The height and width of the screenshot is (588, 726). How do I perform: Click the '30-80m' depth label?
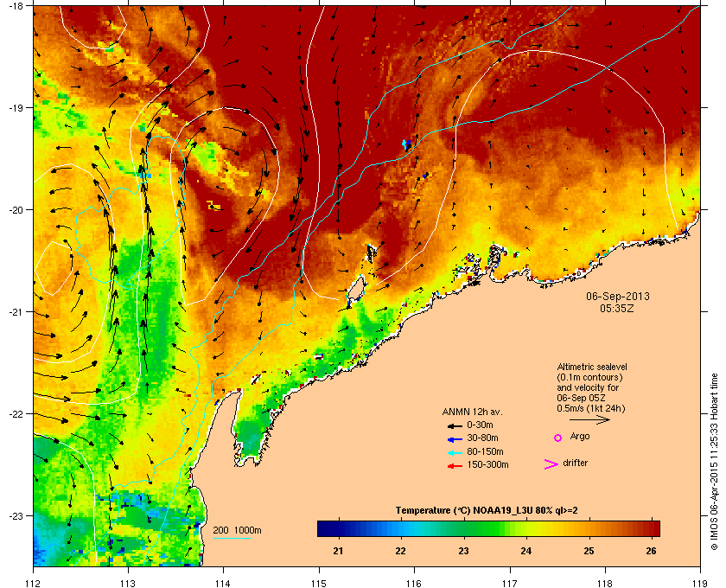click(x=482, y=438)
